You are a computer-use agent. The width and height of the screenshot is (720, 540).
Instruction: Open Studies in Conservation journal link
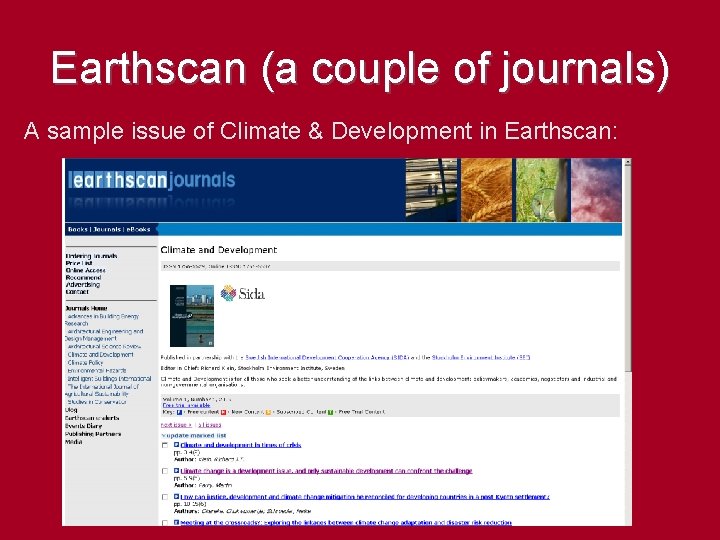[x=97, y=402]
